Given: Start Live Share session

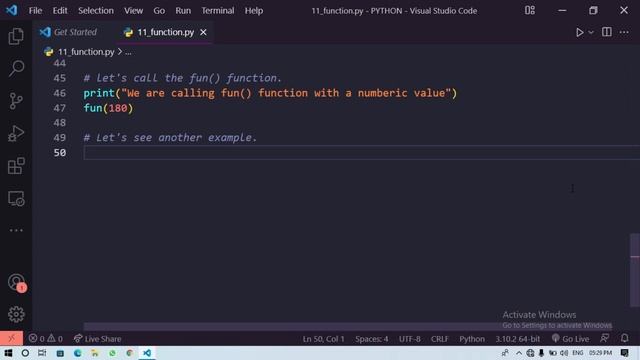Looking at the screenshot, I should 98,339.
